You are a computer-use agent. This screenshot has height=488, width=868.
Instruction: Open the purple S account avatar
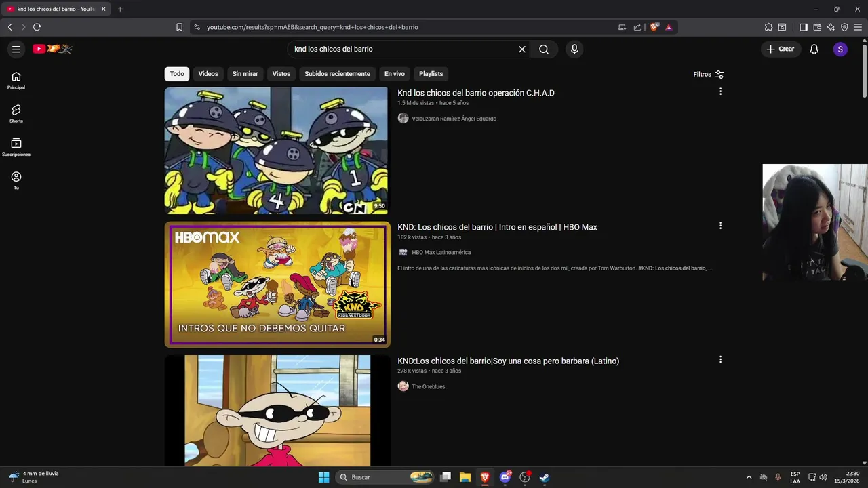[840, 49]
